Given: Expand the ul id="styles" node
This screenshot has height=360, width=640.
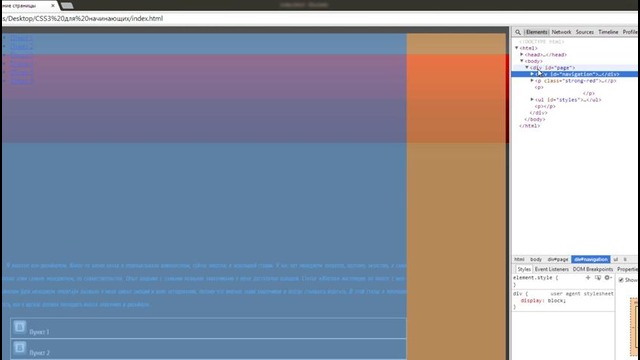Looking at the screenshot, I should (x=532, y=99).
